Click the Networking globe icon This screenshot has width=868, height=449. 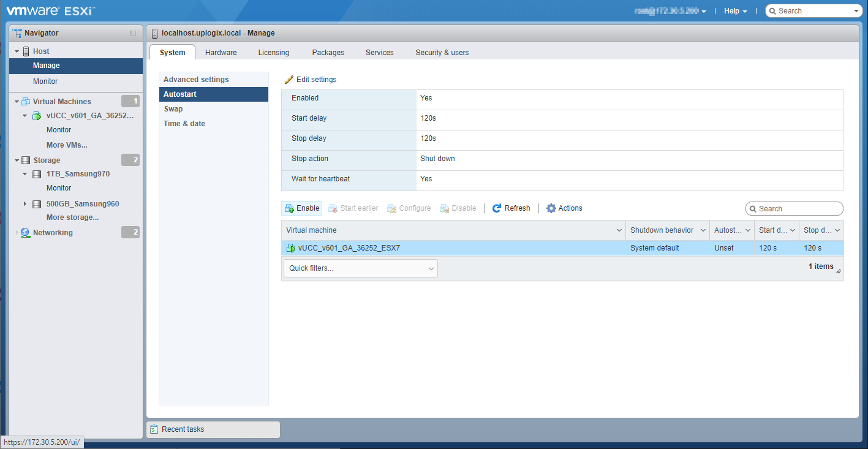(x=25, y=233)
